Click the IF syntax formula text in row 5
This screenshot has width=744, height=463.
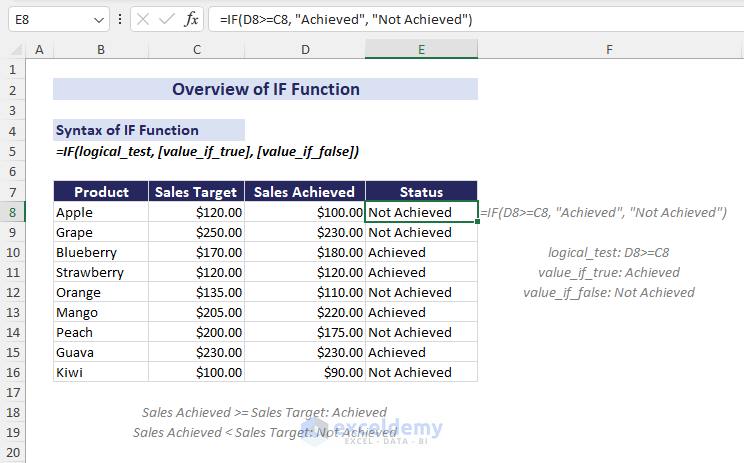(207, 152)
